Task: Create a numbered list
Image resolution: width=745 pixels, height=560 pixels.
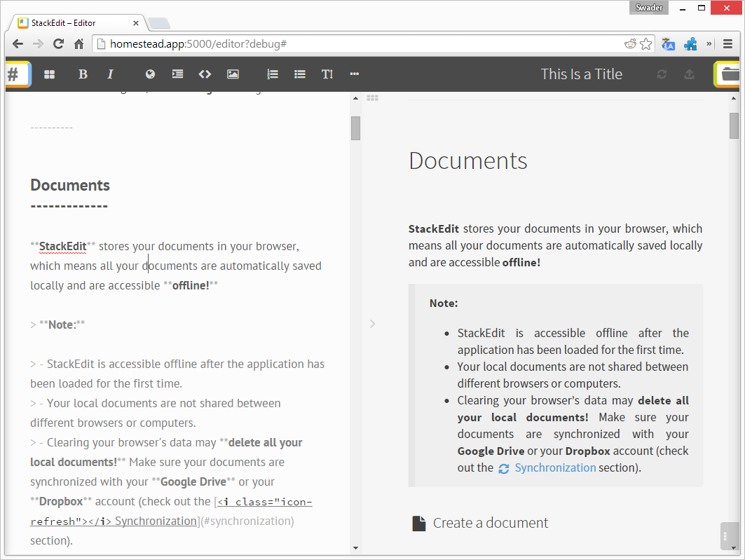Action: [273, 74]
